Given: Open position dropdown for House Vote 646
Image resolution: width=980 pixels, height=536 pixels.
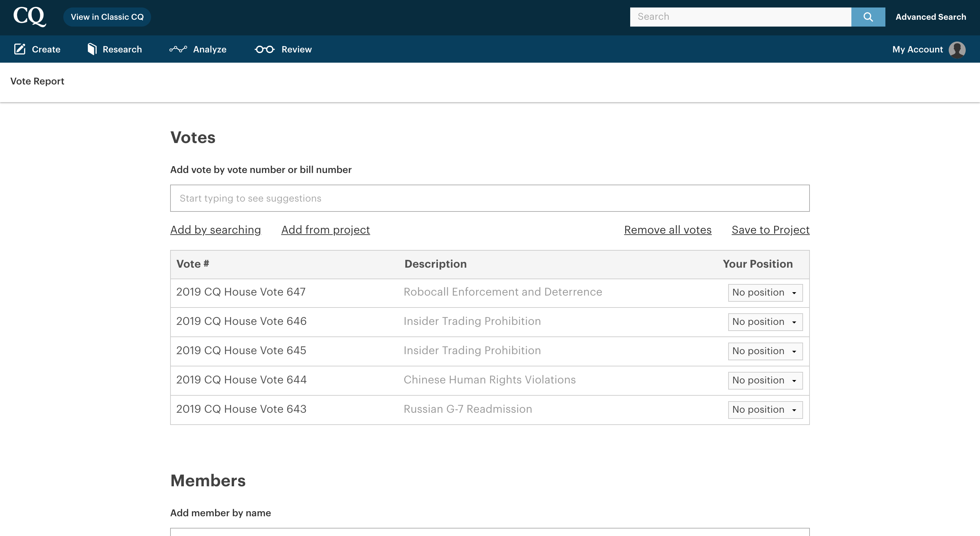Looking at the screenshot, I should [765, 322].
